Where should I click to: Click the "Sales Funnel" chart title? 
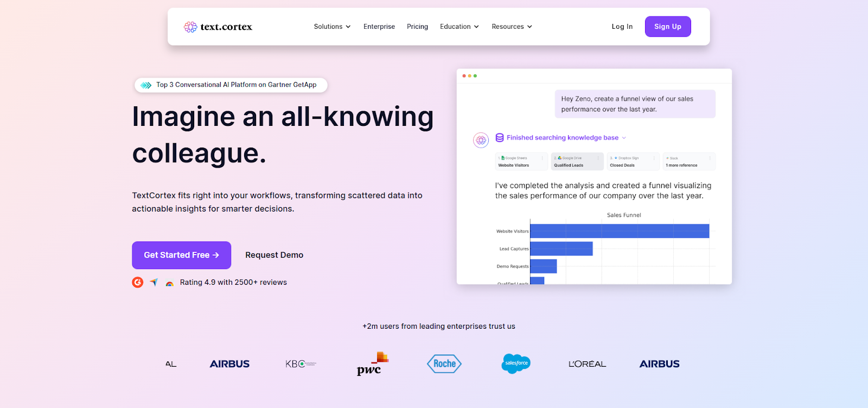[624, 215]
